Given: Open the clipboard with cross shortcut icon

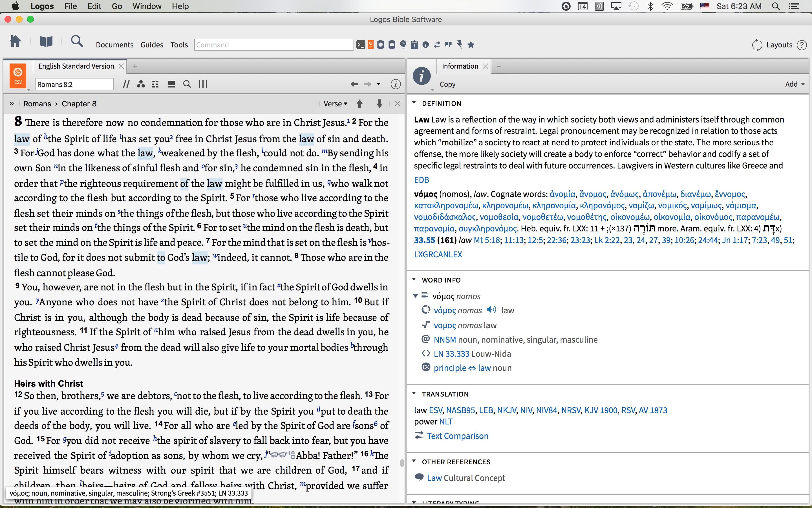Looking at the screenshot, I should [x=415, y=45].
